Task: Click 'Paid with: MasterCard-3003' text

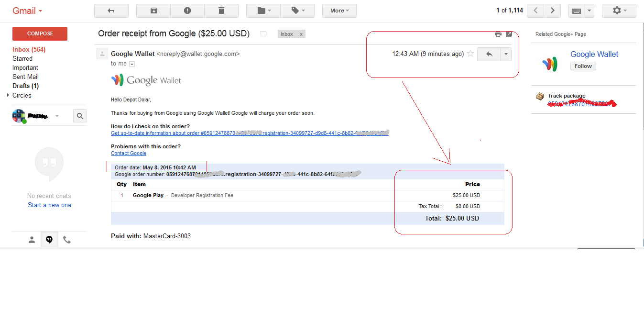Action: (151, 236)
